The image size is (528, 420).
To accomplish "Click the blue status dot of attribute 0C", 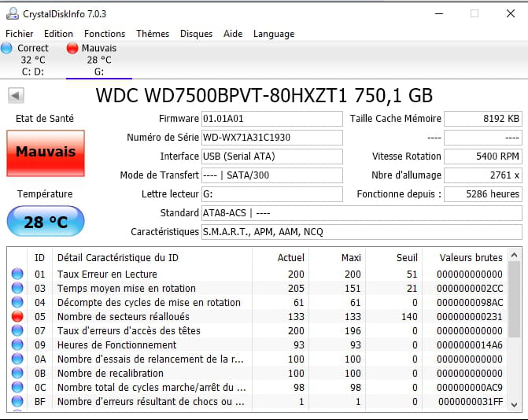I will pos(17,387).
